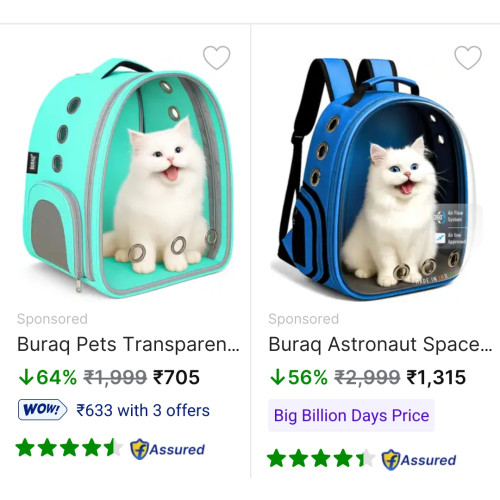Screen dimensions: 500x500
Task: Add the teal Buraq carrier to wishlist
Action: [217, 58]
